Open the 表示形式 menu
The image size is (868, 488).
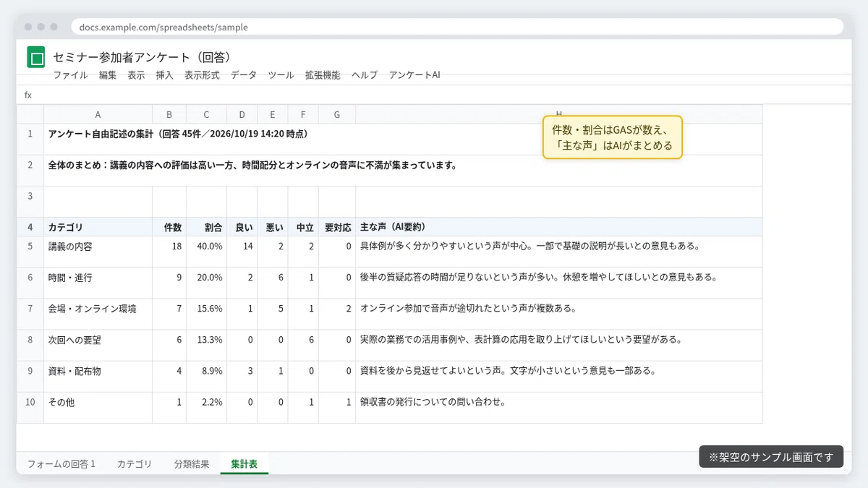coord(202,74)
